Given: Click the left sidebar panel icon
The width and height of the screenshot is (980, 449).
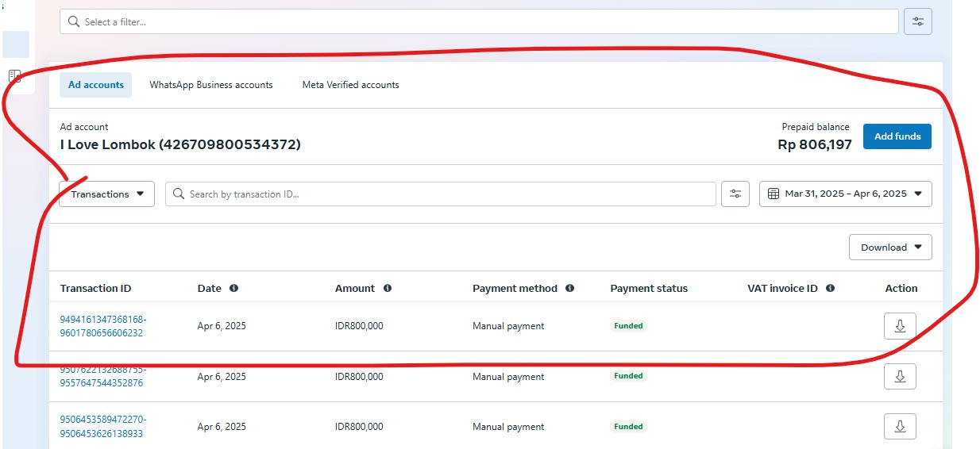Looking at the screenshot, I should (14, 76).
